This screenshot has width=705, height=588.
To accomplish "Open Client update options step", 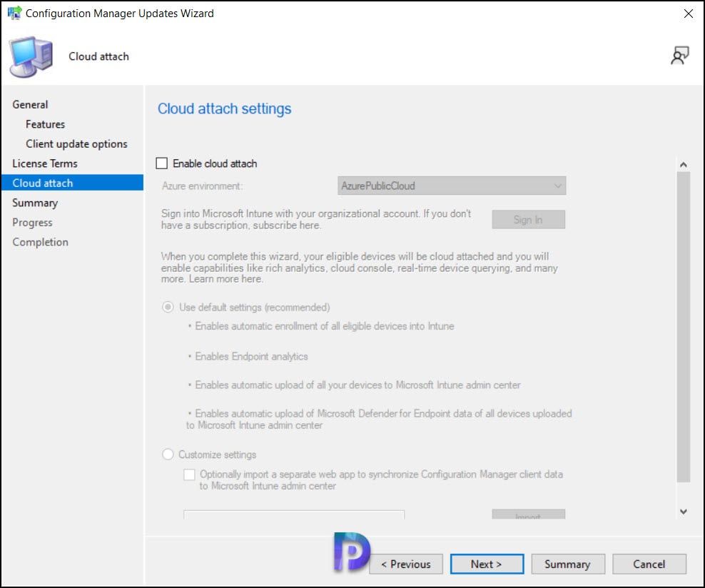I will pos(76,144).
